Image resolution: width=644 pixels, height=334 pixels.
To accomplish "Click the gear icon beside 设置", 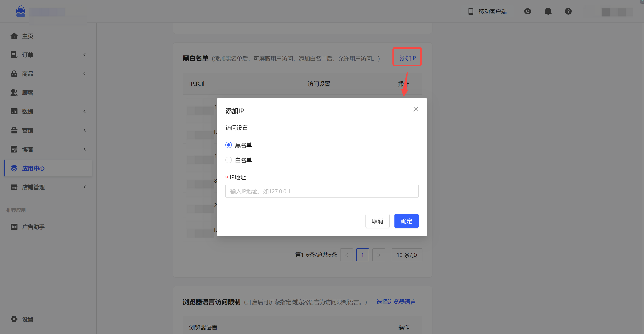I will [x=14, y=319].
